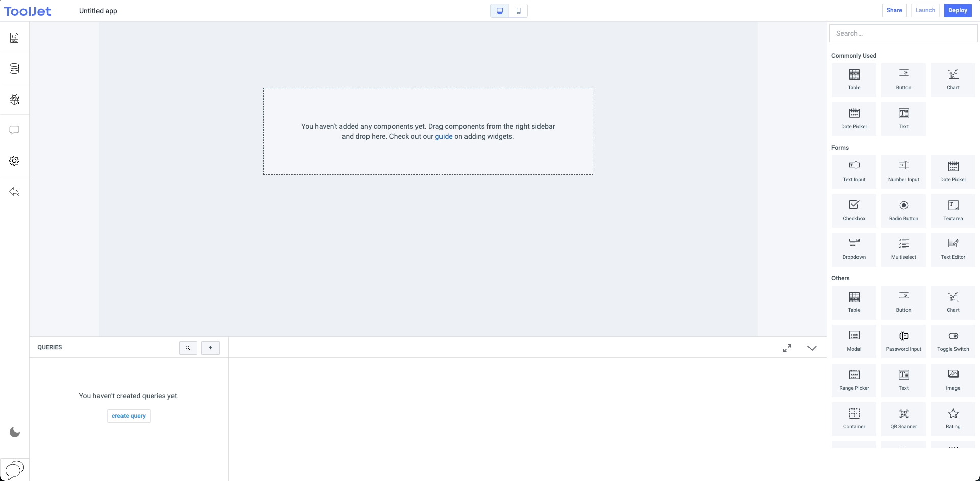The image size is (980, 481).
Task: Focus the widget search field
Action: 903,33
